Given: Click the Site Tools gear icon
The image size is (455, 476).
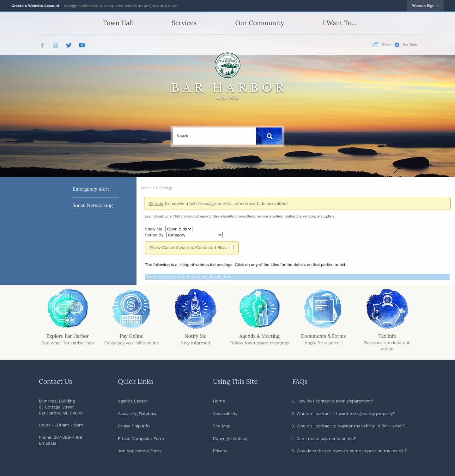Looking at the screenshot, I should [397, 45].
